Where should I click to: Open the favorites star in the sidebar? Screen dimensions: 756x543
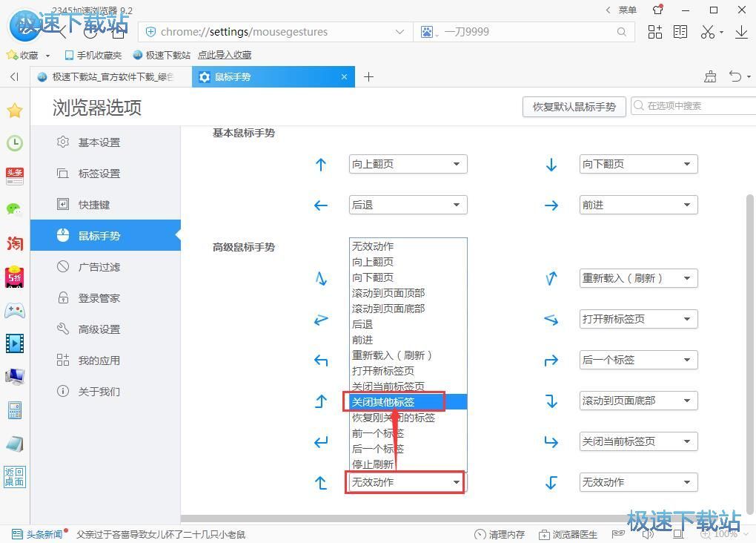pos(15,111)
